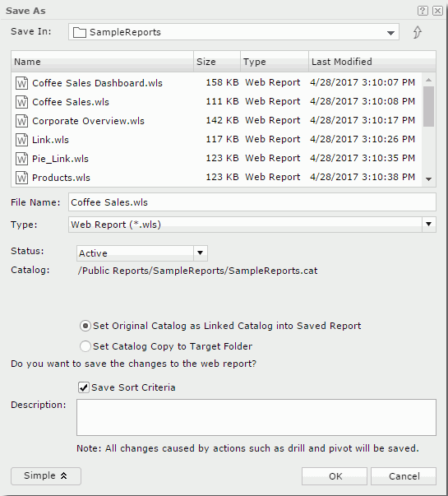
Task: Open the Status dropdown
Action: [200, 253]
